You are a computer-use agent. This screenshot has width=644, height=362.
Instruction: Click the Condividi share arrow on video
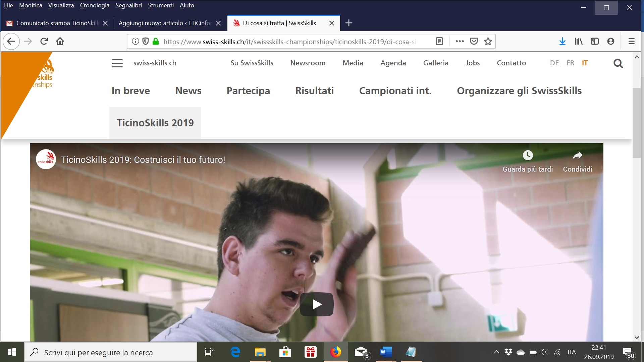click(x=577, y=155)
